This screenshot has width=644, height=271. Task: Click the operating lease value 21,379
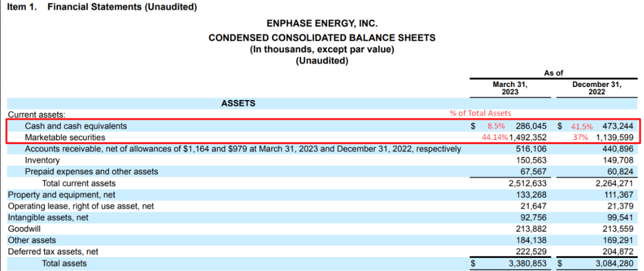pyautogui.click(x=620, y=206)
